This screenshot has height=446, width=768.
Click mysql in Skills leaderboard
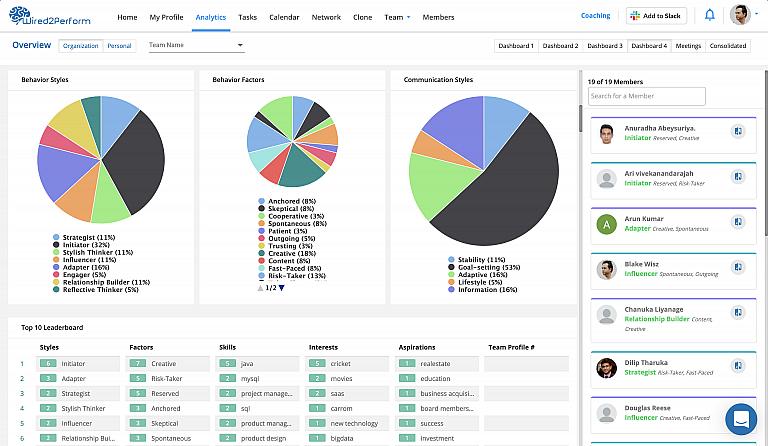coord(258,378)
